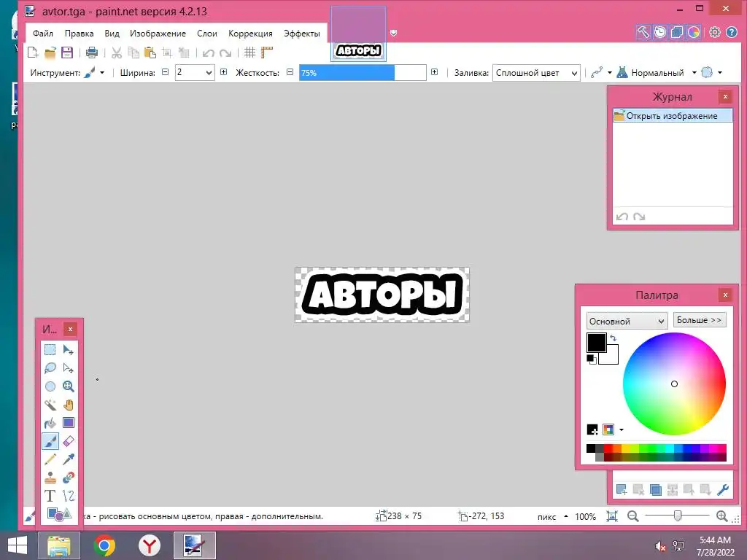Select the Line/Curve tool
The width and height of the screenshot is (747, 560).
click(x=69, y=496)
